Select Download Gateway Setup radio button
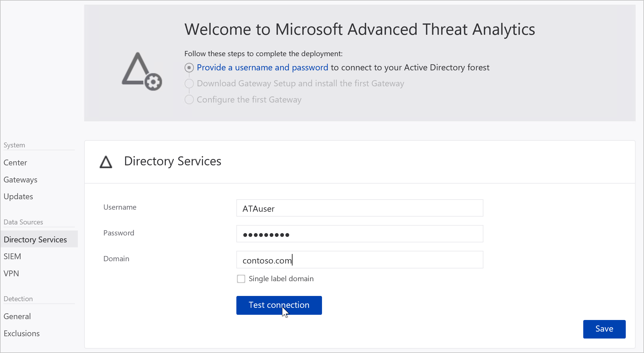The width and height of the screenshot is (644, 353). click(189, 83)
